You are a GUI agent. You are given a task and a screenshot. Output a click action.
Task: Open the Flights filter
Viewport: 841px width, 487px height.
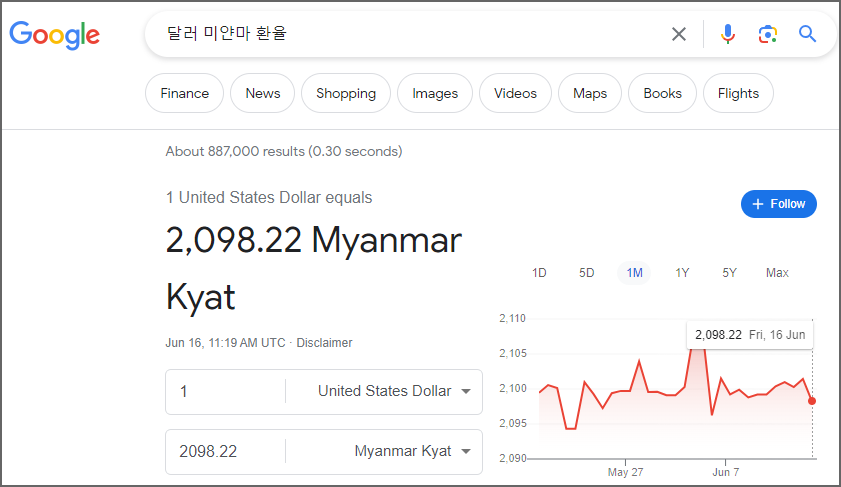point(739,93)
